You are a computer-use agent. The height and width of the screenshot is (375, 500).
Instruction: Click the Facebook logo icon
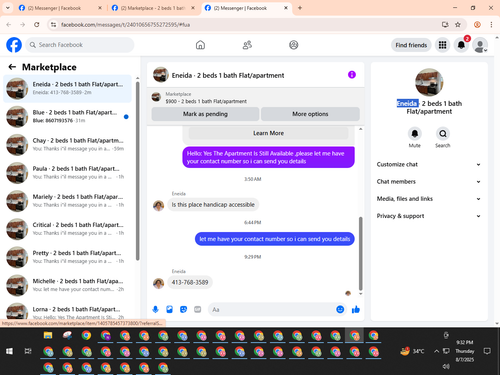pyautogui.click(x=14, y=45)
